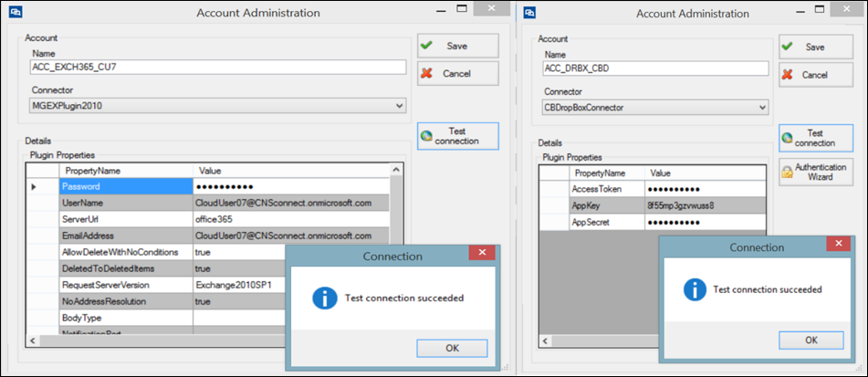This screenshot has width=868, height=377.
Task: Click globe icon on left Test connection button
Action: tap(425, 136)
